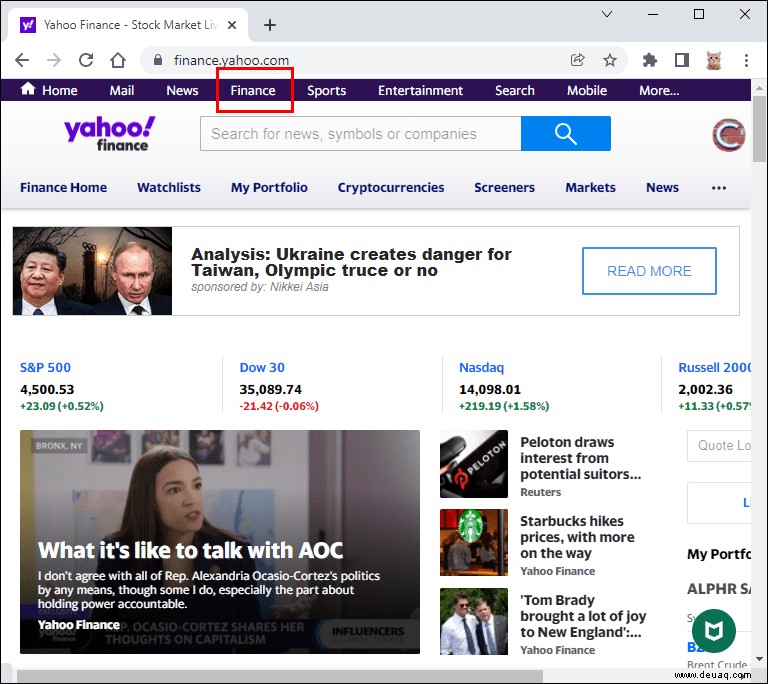Viewport: 768px width, 684px height.
Task: Click the Quote Lookup field
Action: 719,445
